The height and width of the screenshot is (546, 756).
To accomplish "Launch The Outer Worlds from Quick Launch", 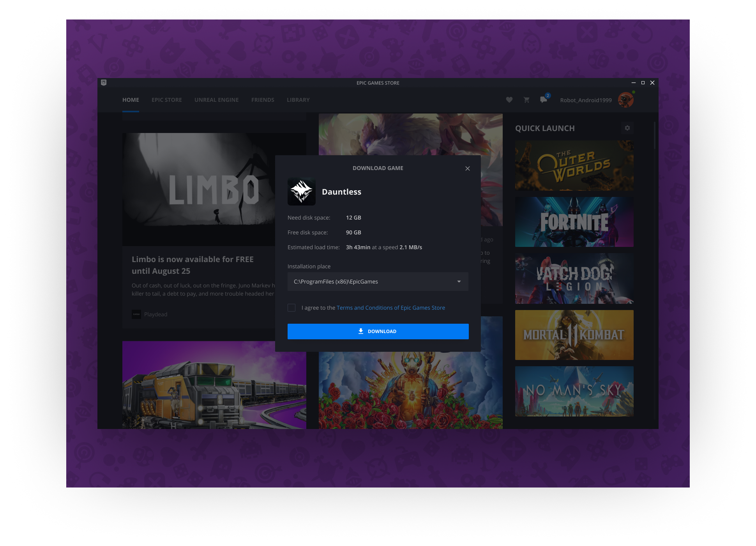I will point(574,166).
